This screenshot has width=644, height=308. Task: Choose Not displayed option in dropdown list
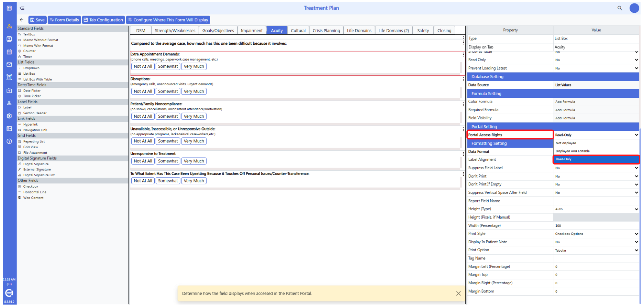[x=596, y=143]
